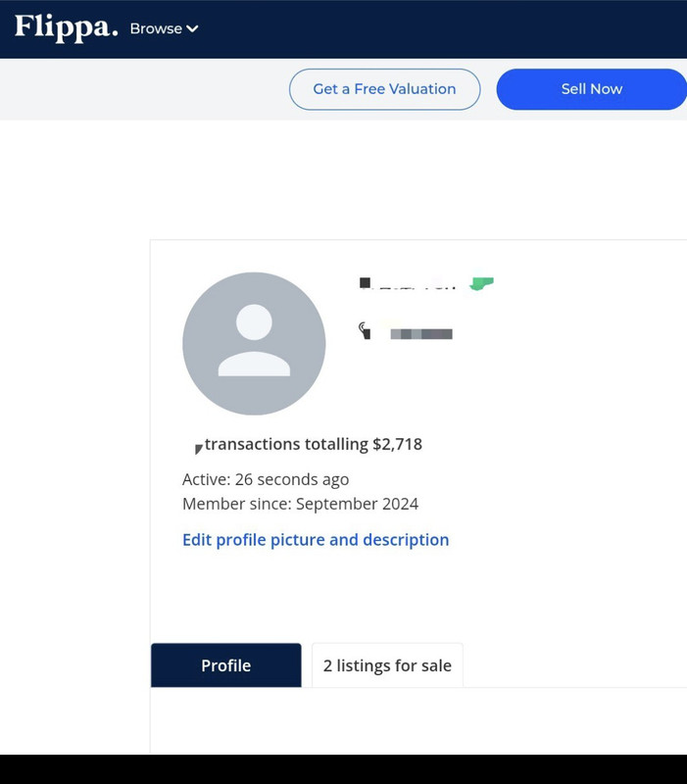Click the blurred phone number text

point(421,334)
